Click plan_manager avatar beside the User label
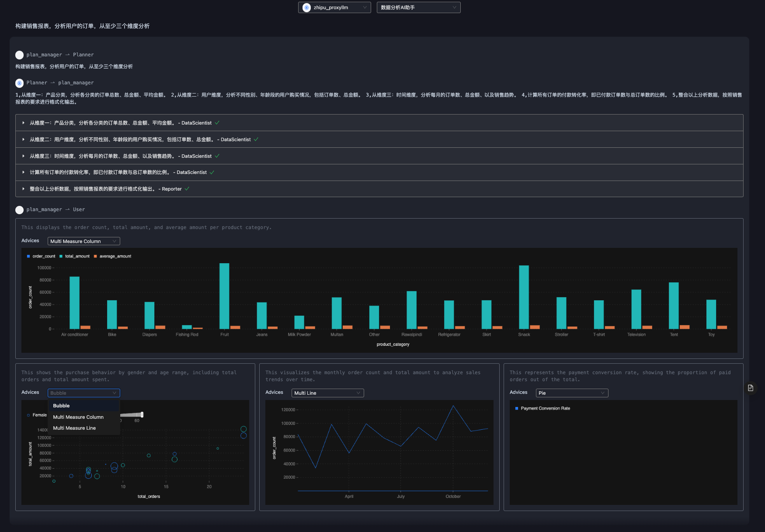Image resolution: width=765 pixels, height=532 pixels. pos(19,210)
